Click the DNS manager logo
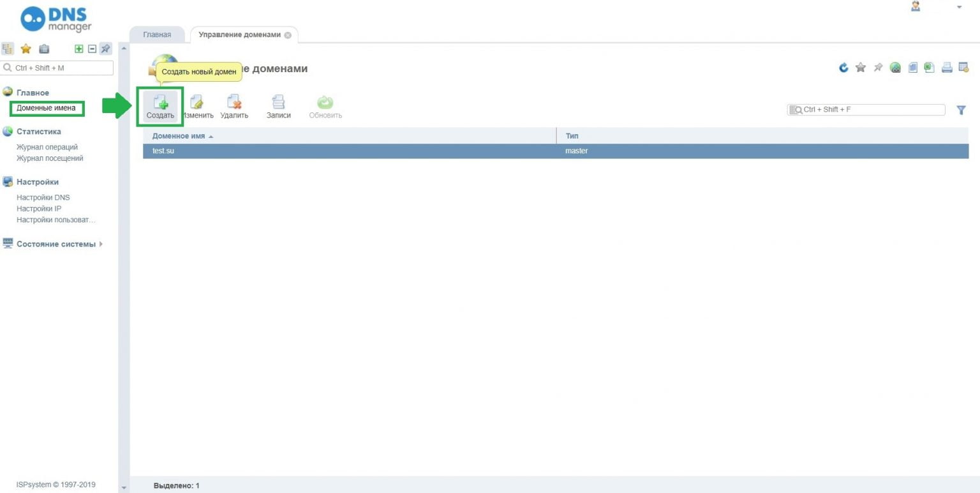 57,19
